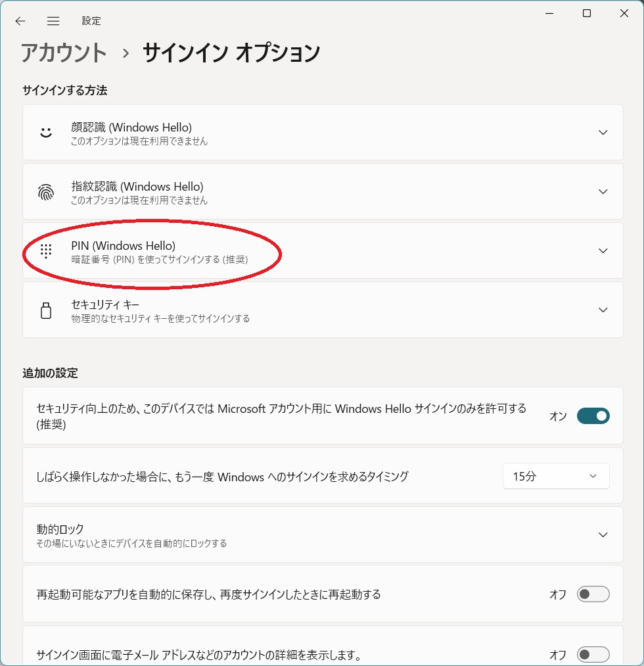Click the PIN keypad icon
This screenshot has width=644, height=666.
point(45,250)
